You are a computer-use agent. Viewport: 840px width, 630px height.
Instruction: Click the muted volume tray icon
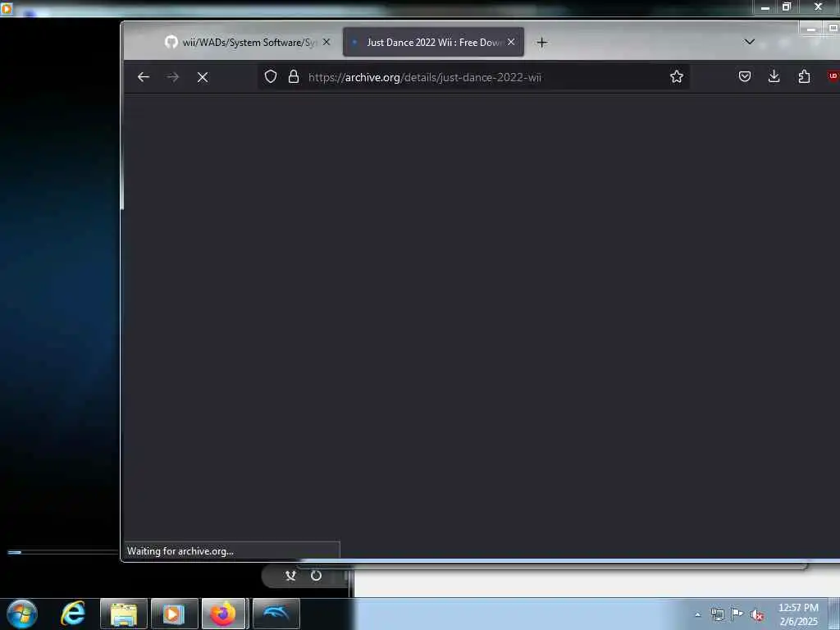(x=757, y=615)
